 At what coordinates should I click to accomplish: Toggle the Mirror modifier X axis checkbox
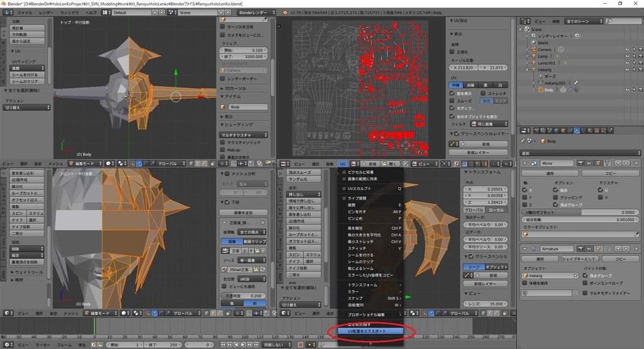coord(525,190)
